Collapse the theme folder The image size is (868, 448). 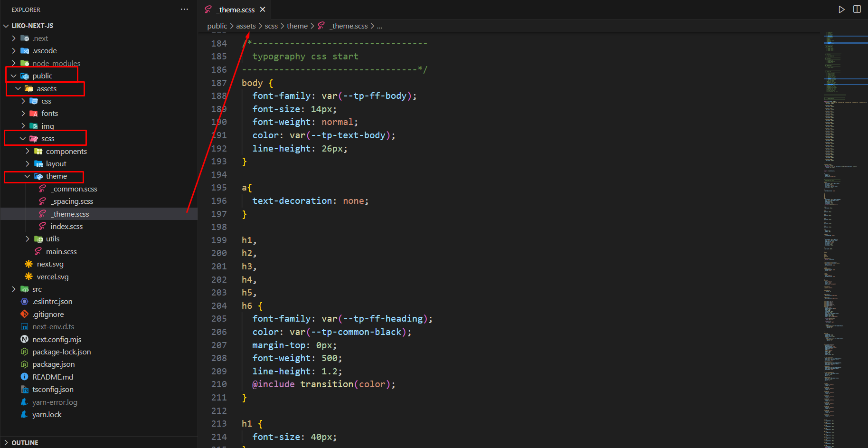56,176
